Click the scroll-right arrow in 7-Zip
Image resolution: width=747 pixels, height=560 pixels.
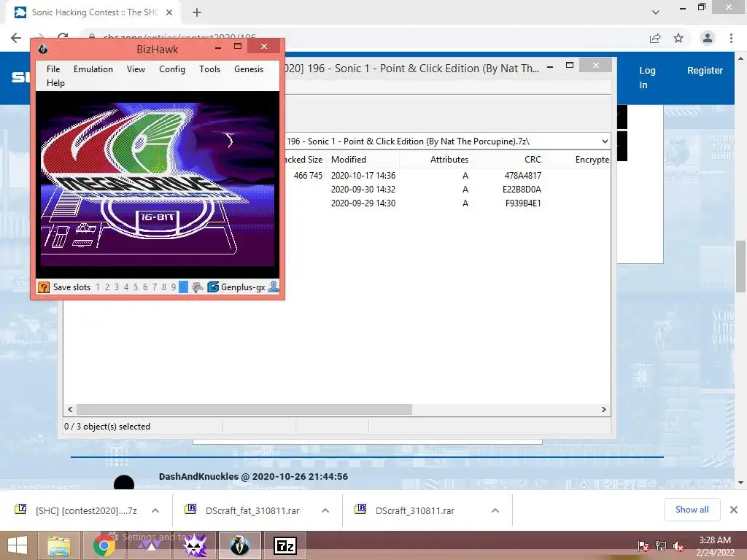click(x=603, y=410)
